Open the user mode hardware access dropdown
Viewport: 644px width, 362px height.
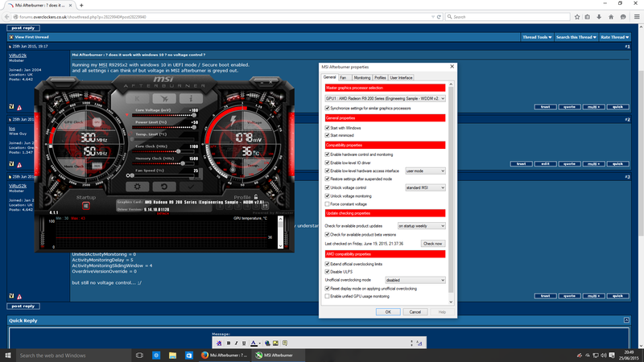tap(425, 171)
